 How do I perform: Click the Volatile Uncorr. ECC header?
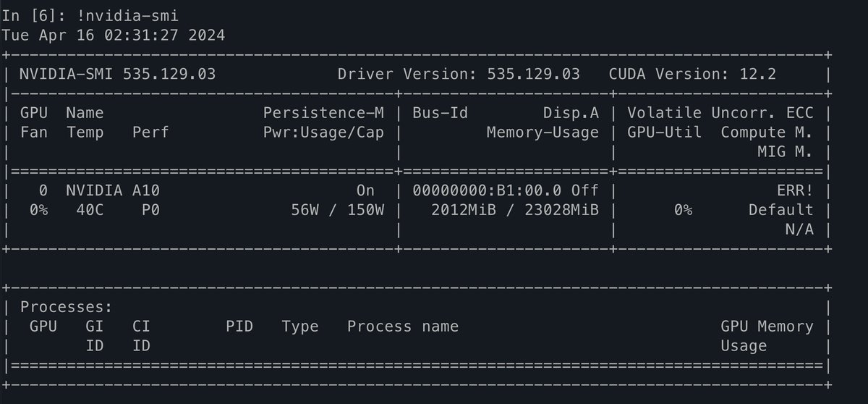pyautogui.click(x=720, y=113)
